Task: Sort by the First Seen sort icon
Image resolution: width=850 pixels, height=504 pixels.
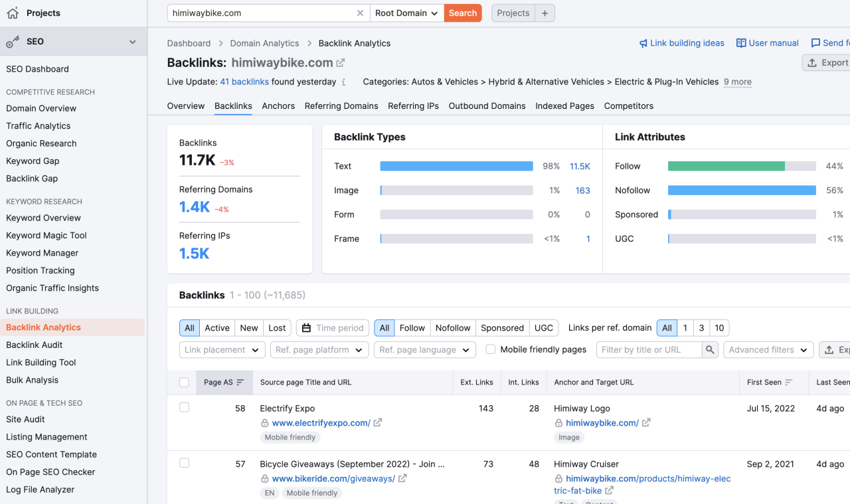Action: [789, 382]
